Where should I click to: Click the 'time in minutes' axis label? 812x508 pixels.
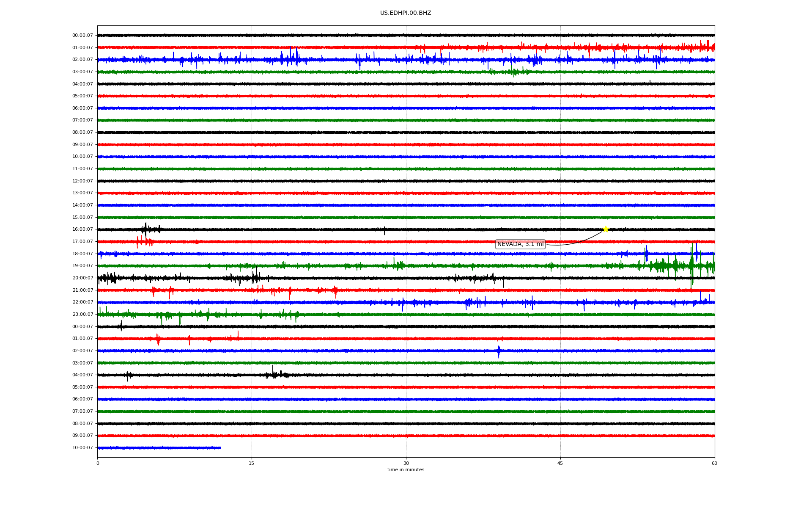pos(406,470)
